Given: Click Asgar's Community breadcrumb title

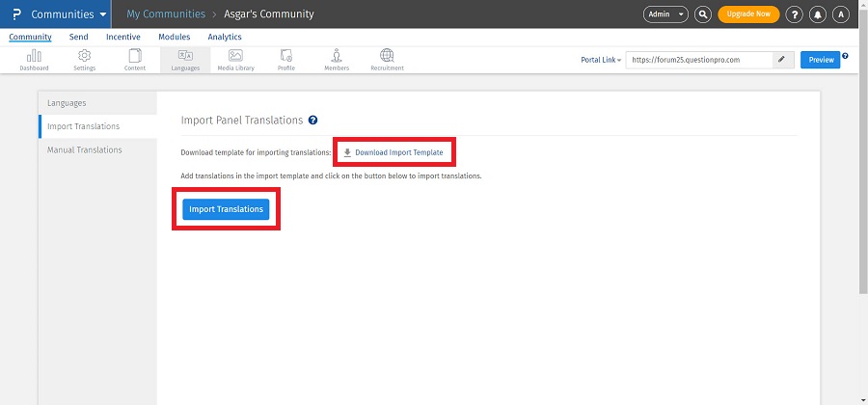Looking at the screenshot, I should pyautogui.click(x=269, y=14).
